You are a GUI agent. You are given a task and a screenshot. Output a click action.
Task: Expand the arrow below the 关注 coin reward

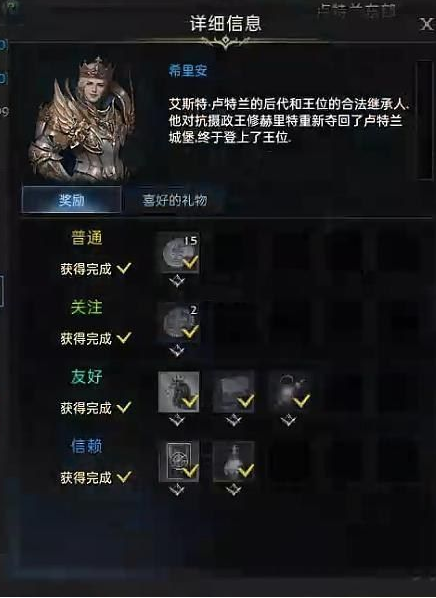[177, 351]
